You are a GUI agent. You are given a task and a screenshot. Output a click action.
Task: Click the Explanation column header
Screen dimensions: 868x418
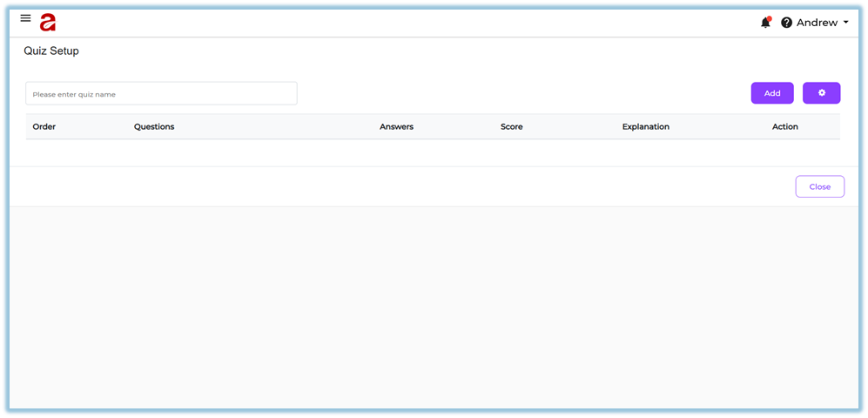tap(645, 127)
